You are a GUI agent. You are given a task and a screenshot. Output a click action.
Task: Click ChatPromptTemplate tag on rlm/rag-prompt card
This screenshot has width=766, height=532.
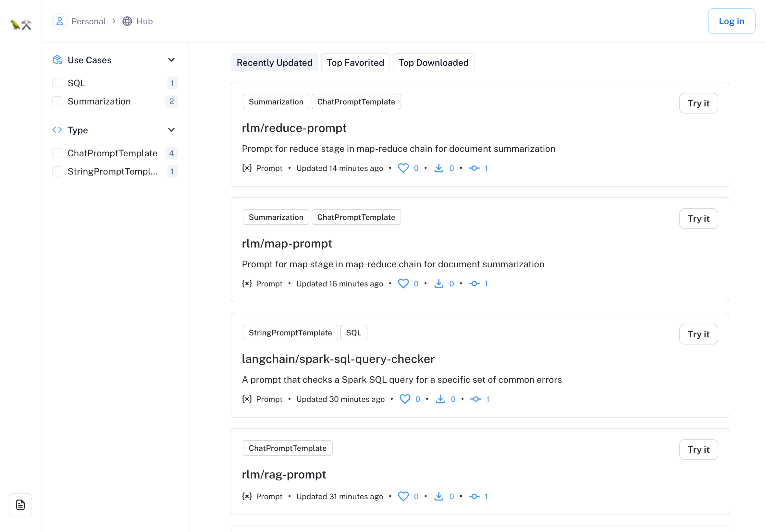point(288,448)
